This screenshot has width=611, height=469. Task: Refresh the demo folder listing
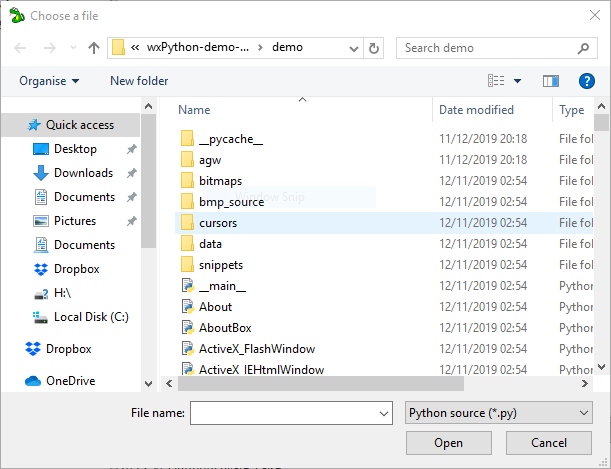pyautogui.click(x=373, y=48)
